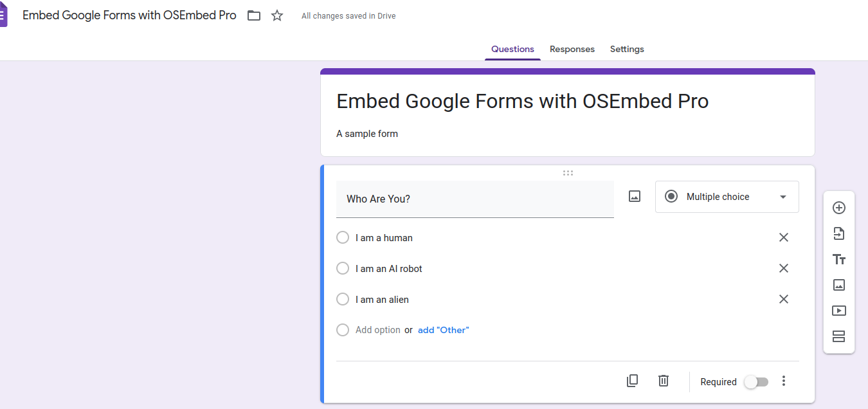Edit option text "I am an alien"
Screen dimensions: 868x409
[x=382, y=299]
